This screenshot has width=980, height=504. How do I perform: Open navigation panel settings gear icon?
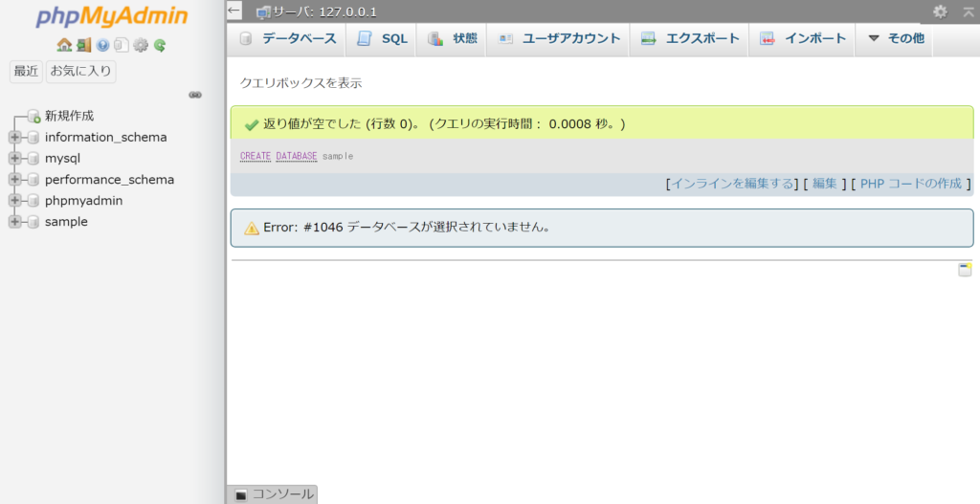tap(141, 45)
